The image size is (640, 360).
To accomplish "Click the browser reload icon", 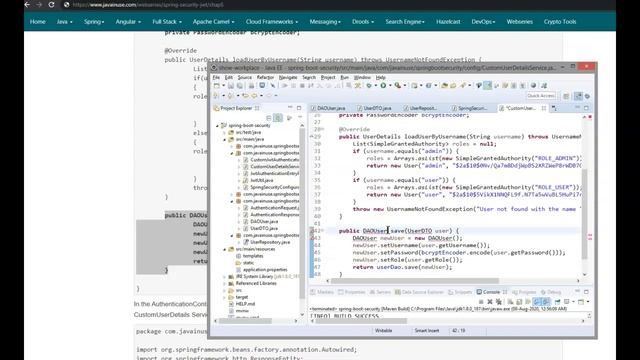I will pyautogui.click(x=51, y=4).
